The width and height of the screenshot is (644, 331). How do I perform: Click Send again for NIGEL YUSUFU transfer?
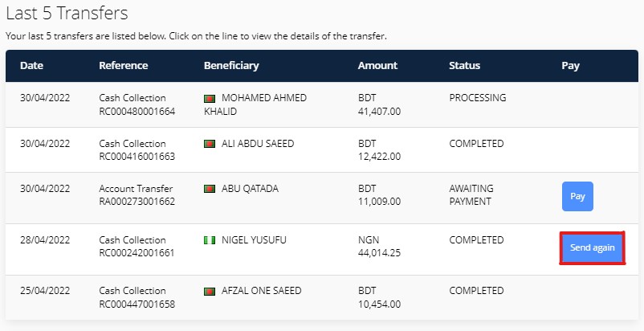click(x=593, y=247)
